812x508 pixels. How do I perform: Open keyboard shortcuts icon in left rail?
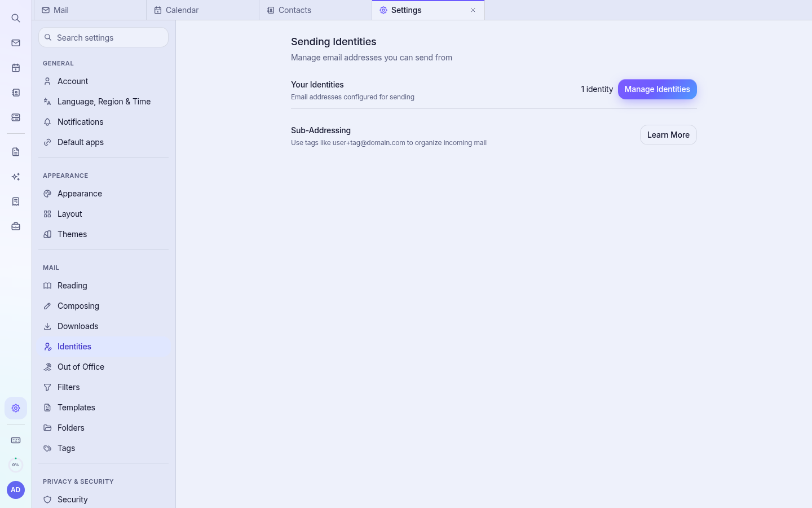click(16, 440)
